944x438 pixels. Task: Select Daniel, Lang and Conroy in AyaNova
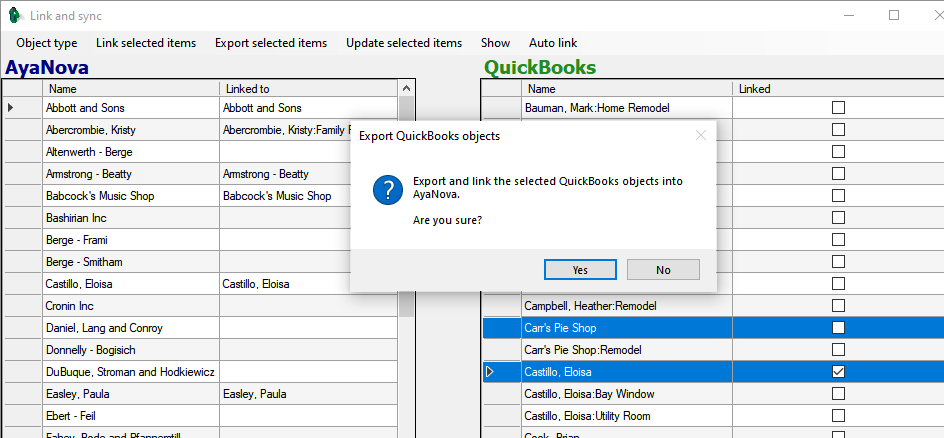131,328
